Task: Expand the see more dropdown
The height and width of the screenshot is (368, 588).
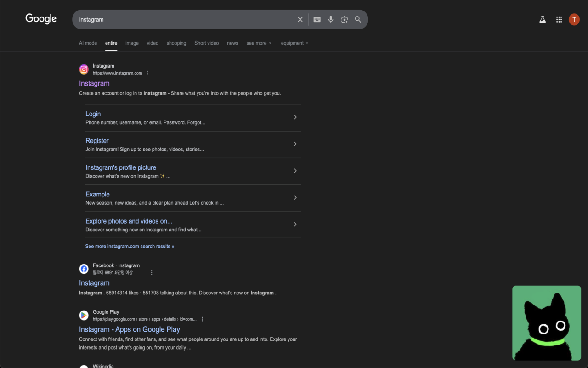Action: click(x=259, y=43)
